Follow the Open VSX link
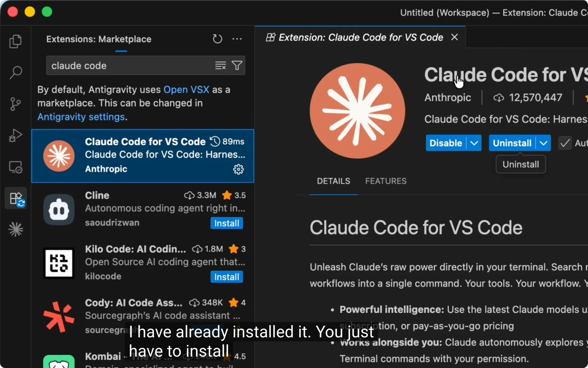The width and height of the screenshot is (588, 368). [186, 89]
